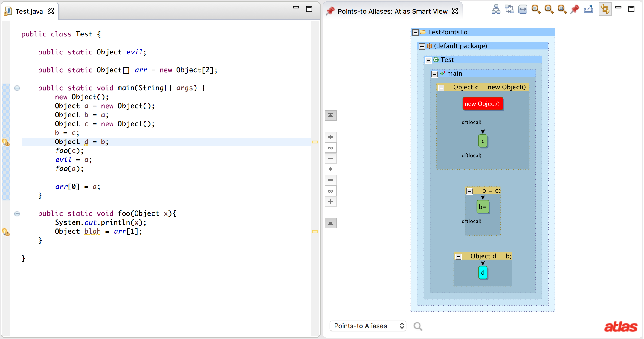This screenshot has width=644, height=339.
Task: Click 'arr' in the array field declaration
Action: 141,70
